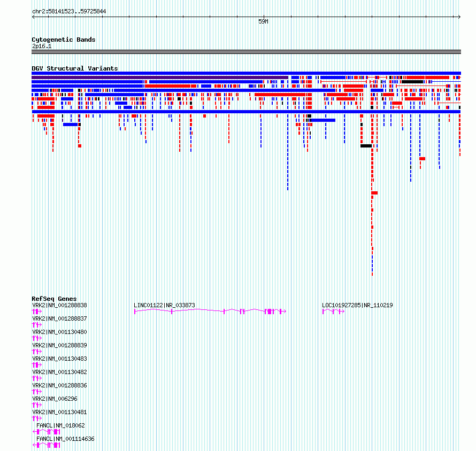Click VRK2|NM_001288839 gene label
Viewport: 476px width, 451px height.
click(59, 345)
